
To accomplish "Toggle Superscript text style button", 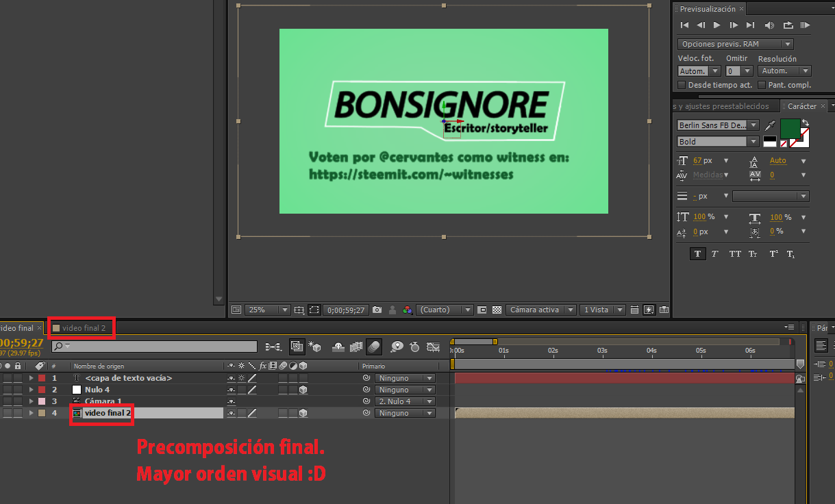I will [773, 253].
